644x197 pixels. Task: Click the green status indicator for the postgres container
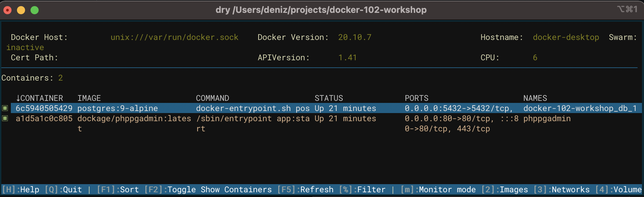point(5,108)
